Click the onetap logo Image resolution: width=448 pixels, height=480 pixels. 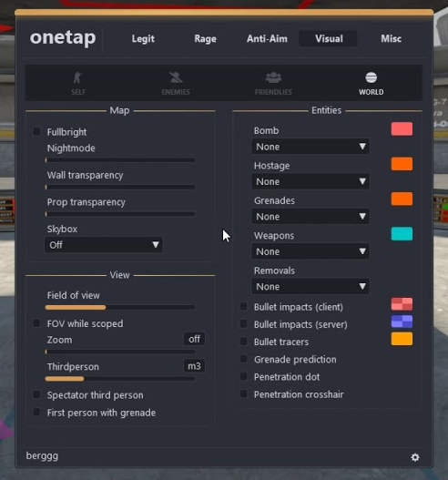pyautogui.click(x=63, y=38)
